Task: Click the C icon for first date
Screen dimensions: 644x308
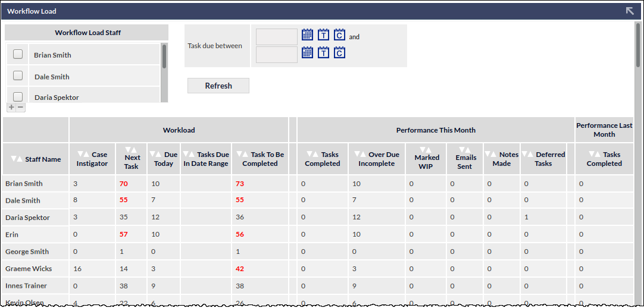Action: pyautogui.click(x=339, y=34)
